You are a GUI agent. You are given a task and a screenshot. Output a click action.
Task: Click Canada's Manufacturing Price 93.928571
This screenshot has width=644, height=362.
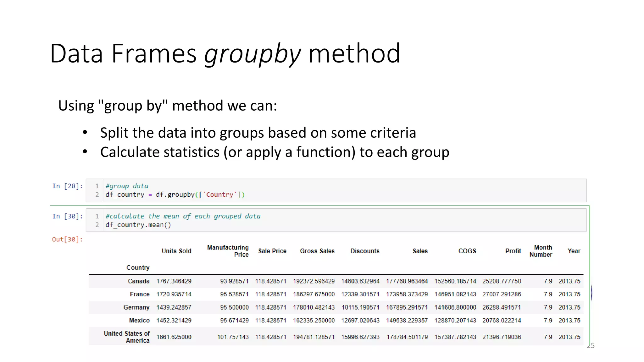(234, 281)
